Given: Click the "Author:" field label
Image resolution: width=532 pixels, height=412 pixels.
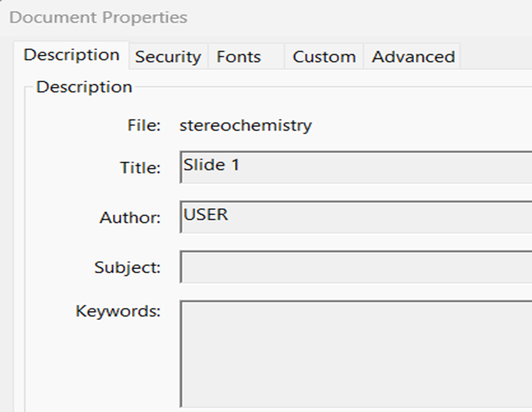Looking at the screenshot, I should pyautogui.click(x=129, y=218).
